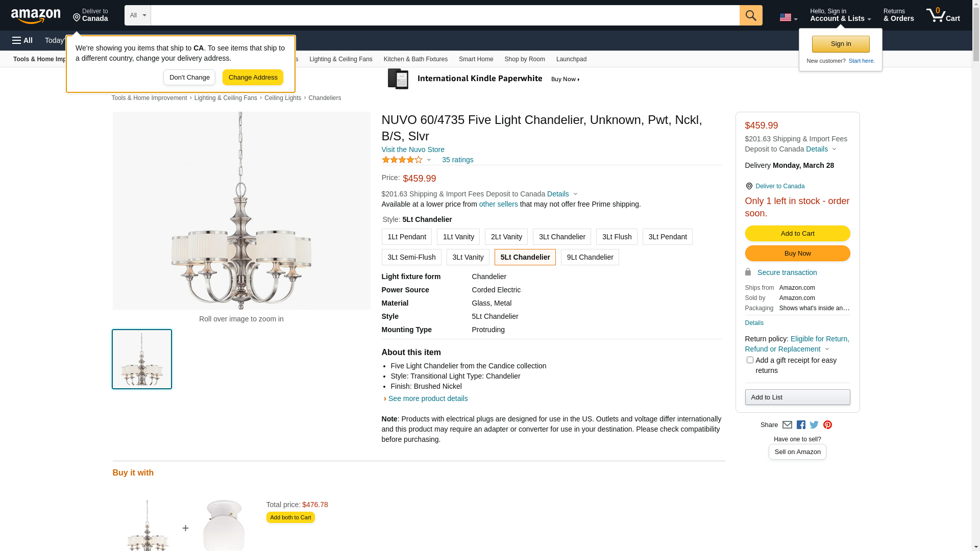The width and height of the screenshot is (980, 551).
Task: Select the 3Lt Pendant style option
Action: (667, 237)
